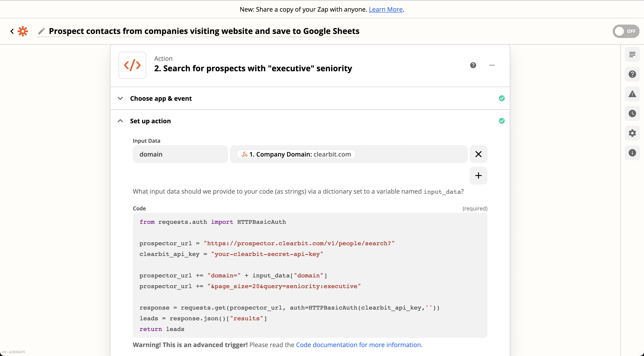Open help for the action step
This screenshot has height=356, width=644.
[473, 65]
